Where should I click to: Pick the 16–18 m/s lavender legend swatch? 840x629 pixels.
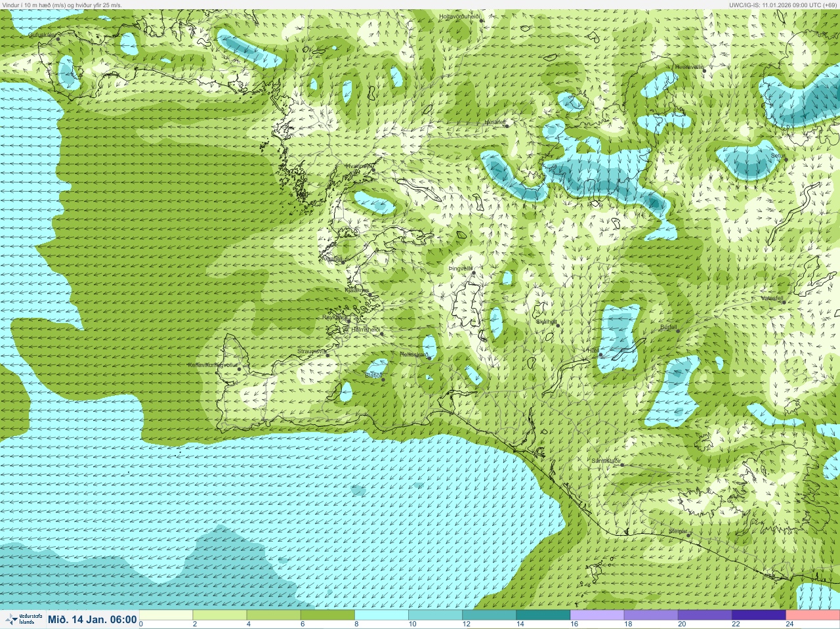click(597, 615)
